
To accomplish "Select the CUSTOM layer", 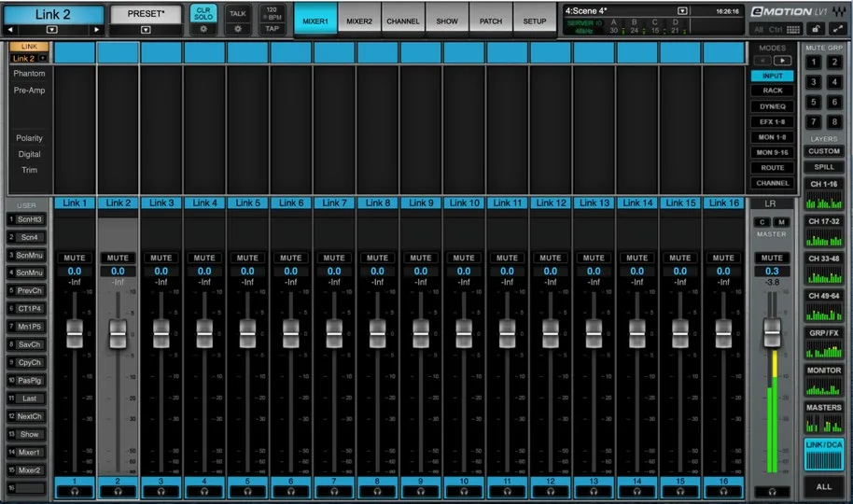I will (x=824, y=151).
